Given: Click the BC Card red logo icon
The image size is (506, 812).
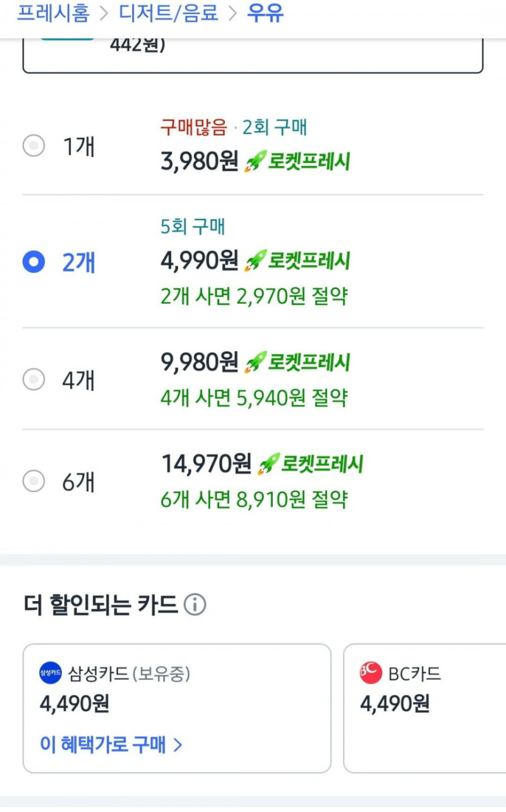Looking at the screenshot, I should [371, 673].
